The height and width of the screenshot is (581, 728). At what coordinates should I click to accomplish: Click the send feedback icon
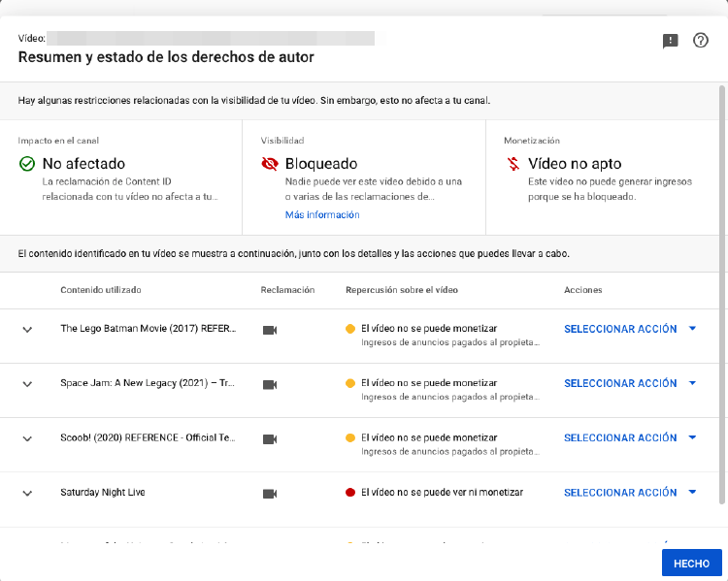click(670, 41)
